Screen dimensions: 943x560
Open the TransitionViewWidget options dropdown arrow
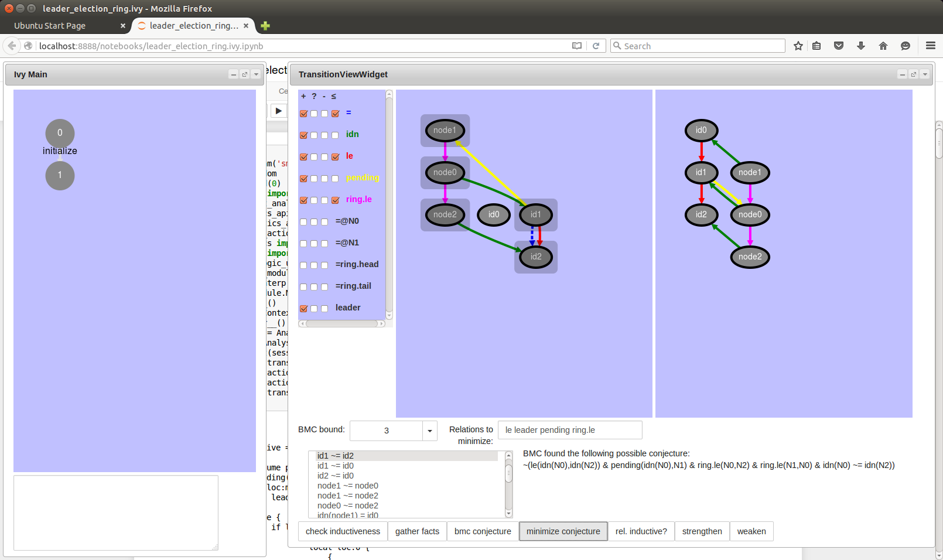coord(925,74)
